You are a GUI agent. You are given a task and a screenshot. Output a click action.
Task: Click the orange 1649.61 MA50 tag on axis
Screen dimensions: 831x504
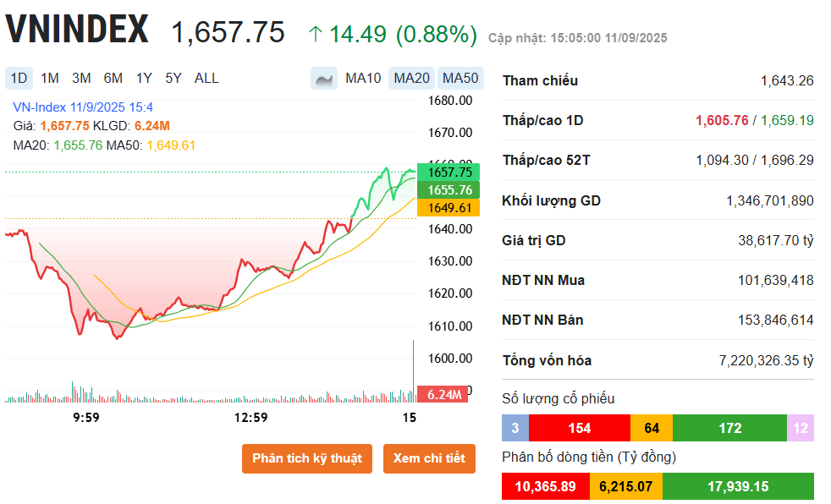tap(449, 208)
